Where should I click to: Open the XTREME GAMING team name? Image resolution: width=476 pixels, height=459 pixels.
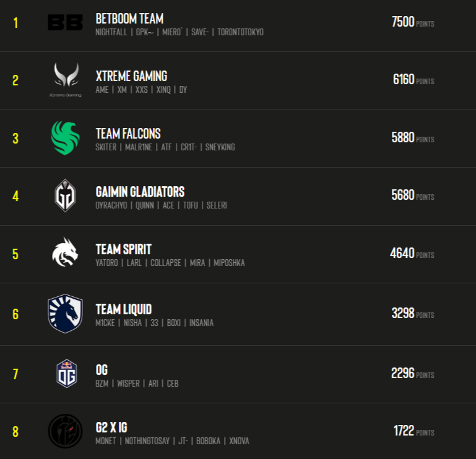pyautogui.click(x=131, y=76)
